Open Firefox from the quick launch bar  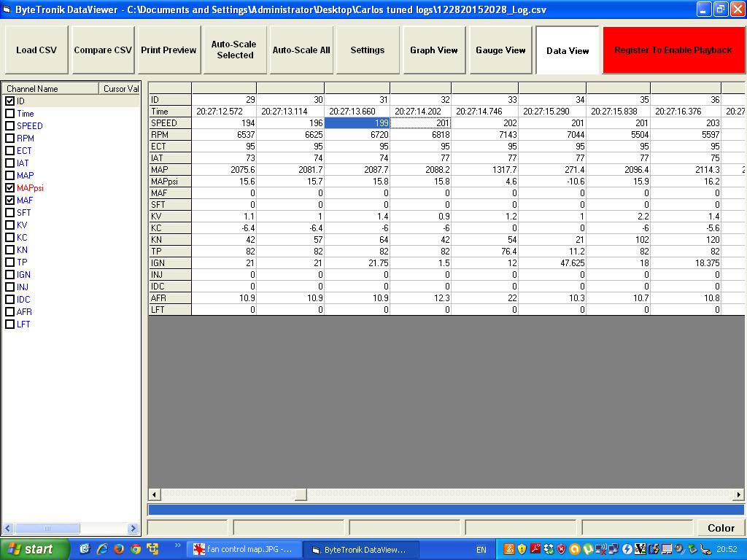click(118, 549)
